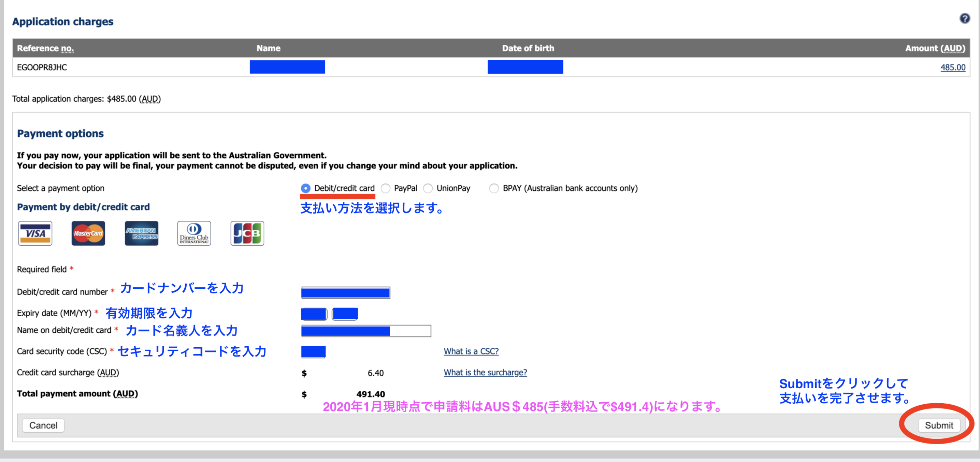
Task: Click the card security code field
Action: 314,352
